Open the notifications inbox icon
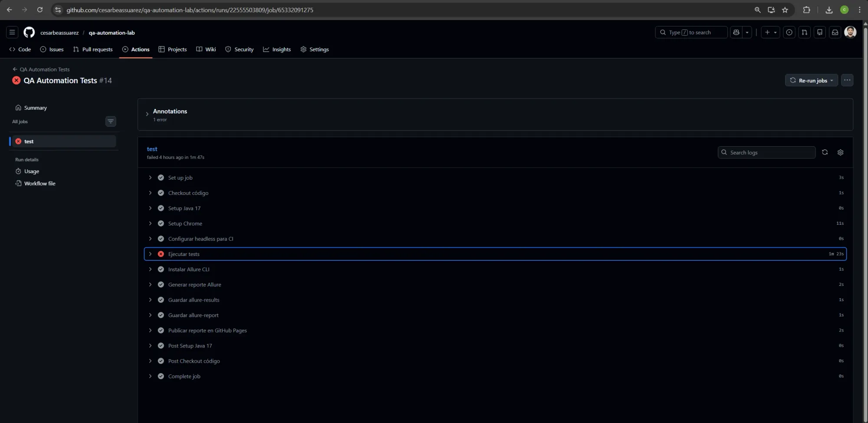The height and width of the screenshot is (423, 868). (835, 32)
